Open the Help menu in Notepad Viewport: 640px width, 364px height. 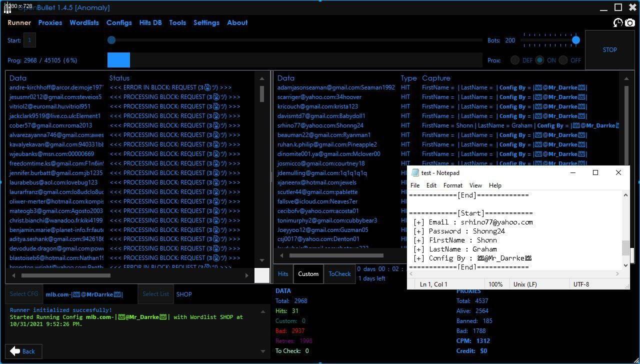point(495,185)
